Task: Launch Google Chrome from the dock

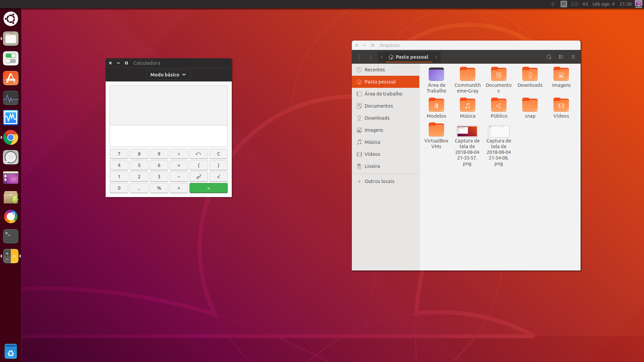Action: coord(11,137)
